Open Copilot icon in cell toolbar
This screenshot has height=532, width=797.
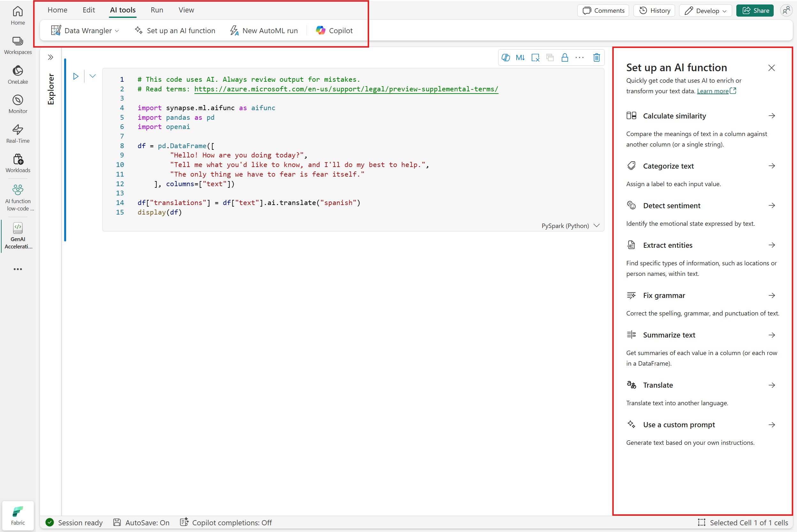[x=505, y=58]
